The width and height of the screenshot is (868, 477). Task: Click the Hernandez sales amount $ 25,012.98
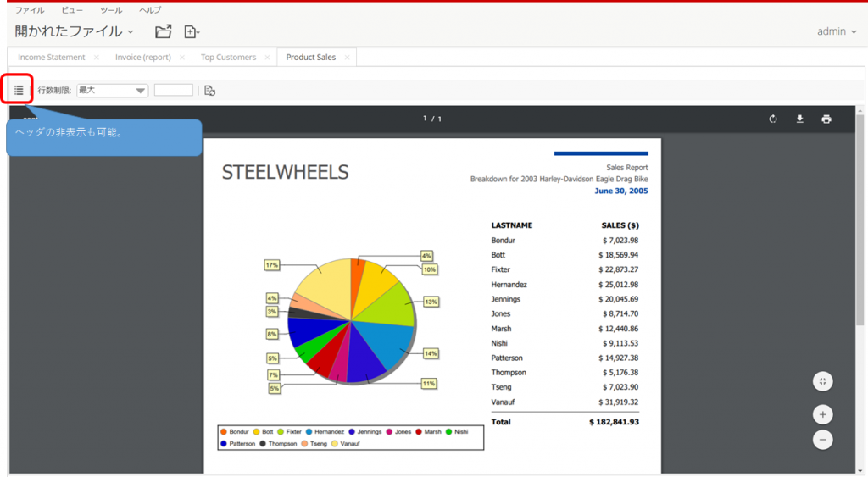tap(618, 285)
